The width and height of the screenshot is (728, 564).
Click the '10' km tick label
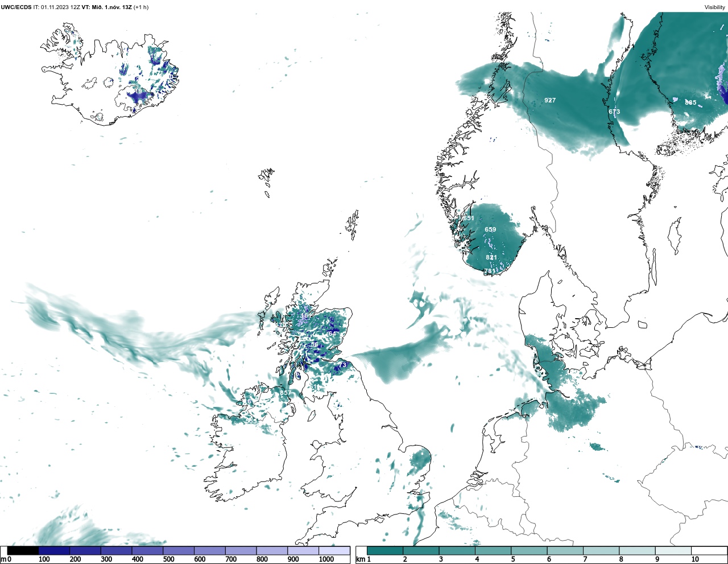(695, 559)
